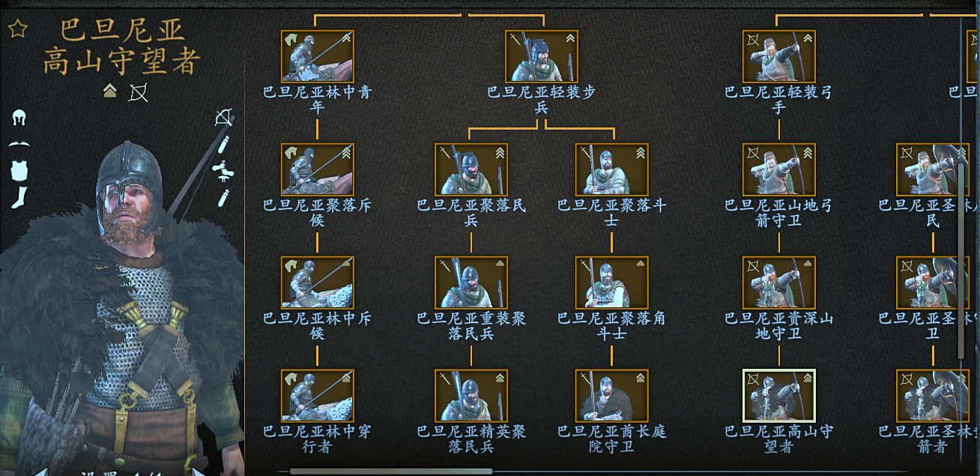Click the next equipment set arrow below the character
The width and height of the screenshot is (980, 476).
196,472
